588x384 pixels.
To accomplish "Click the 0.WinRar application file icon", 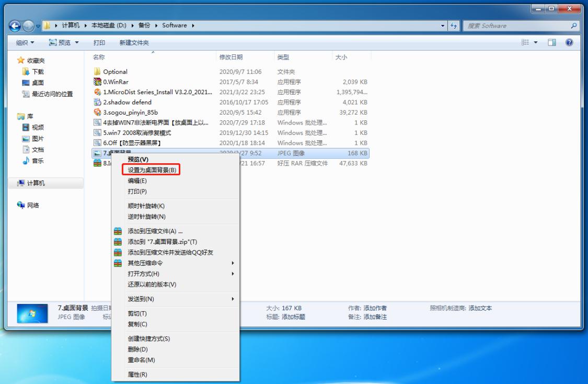I will click(x=97, y=82).
